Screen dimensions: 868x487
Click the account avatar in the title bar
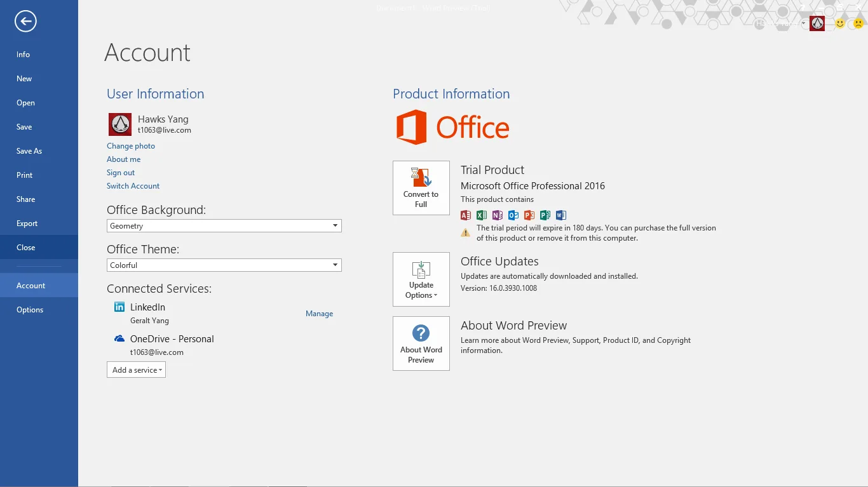[x=817, y=23]
